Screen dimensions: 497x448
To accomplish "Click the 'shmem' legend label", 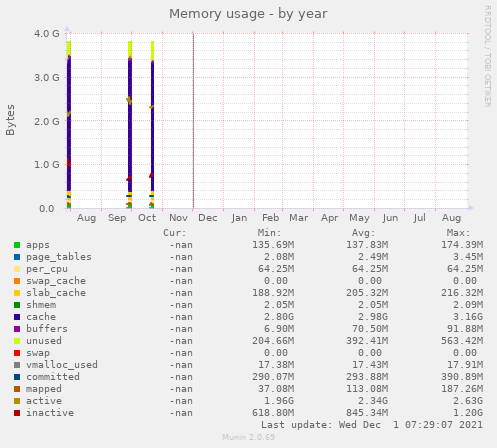I will tap(41, 305).
